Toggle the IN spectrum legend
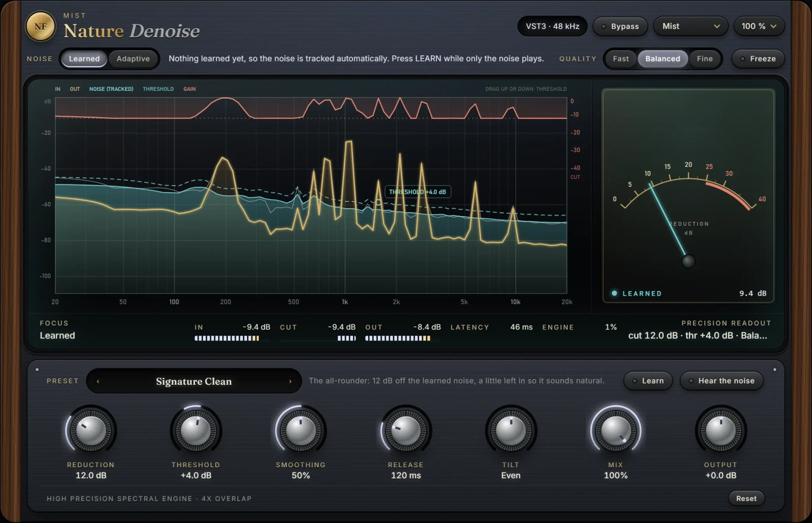 coord(58,89)
